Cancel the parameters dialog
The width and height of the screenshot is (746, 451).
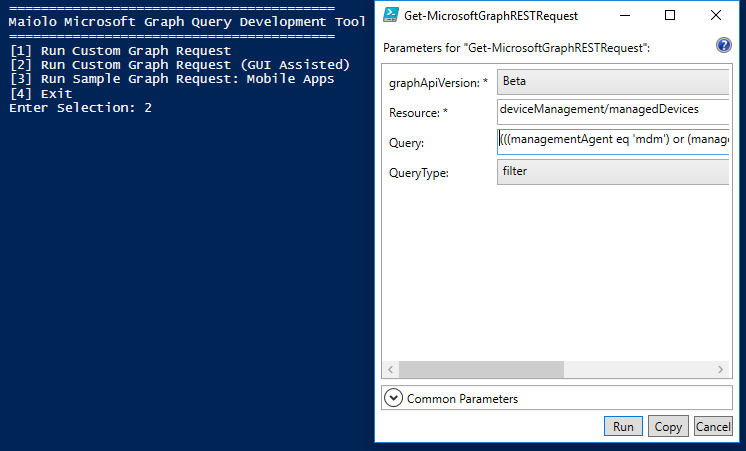point(713,426)
